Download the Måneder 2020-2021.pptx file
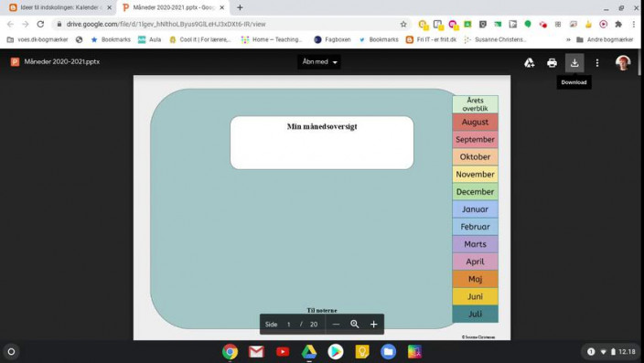Screen dimensions: 644x363 click(x=574, y=63)
